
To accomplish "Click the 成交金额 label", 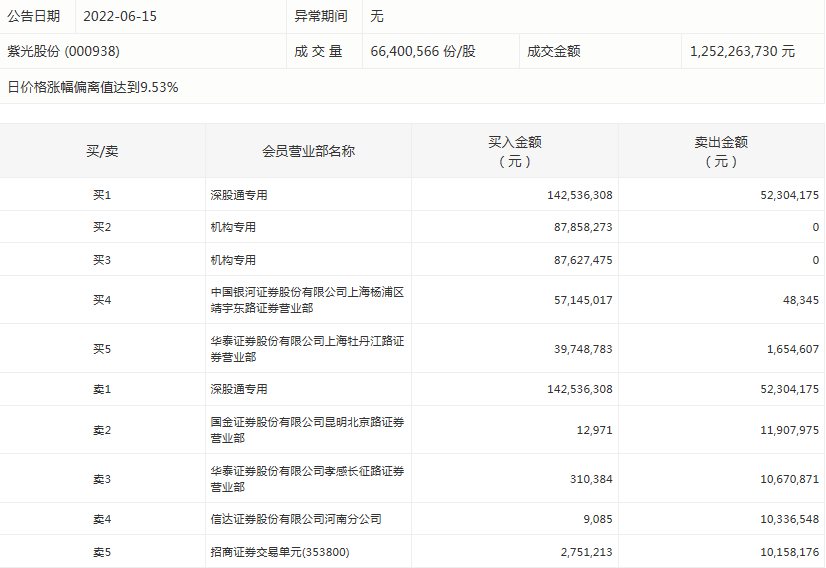I will pyautogui.click(x=554, y=51).
